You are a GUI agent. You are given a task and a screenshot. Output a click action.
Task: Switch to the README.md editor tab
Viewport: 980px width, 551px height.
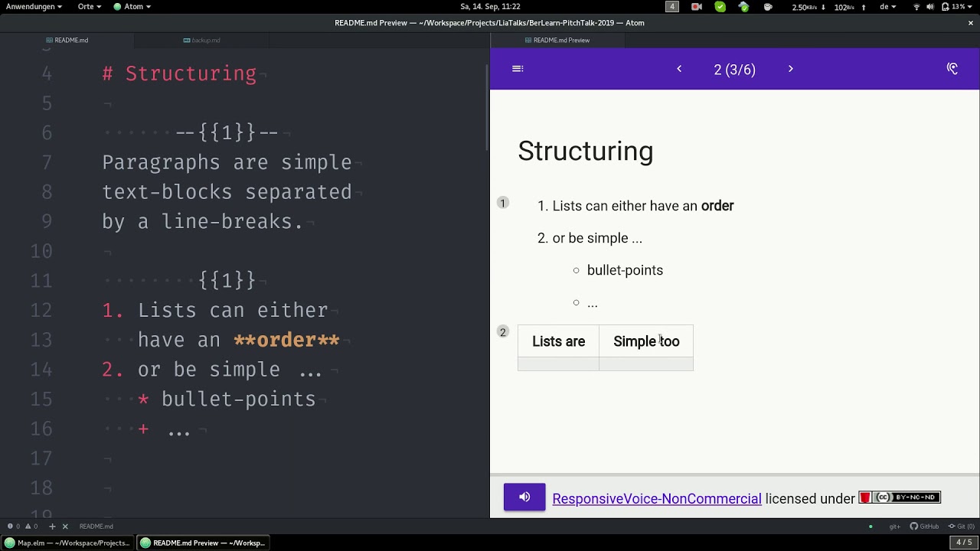tap(67, 40)
